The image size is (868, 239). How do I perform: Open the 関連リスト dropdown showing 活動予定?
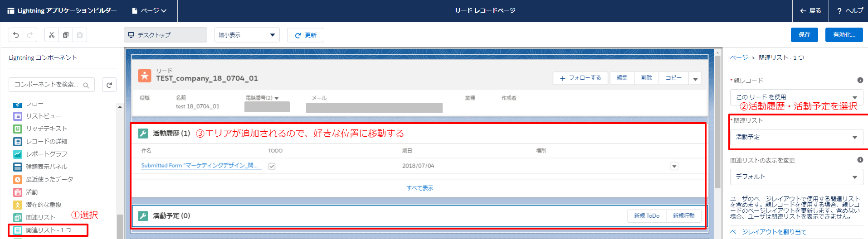[796, 137]
